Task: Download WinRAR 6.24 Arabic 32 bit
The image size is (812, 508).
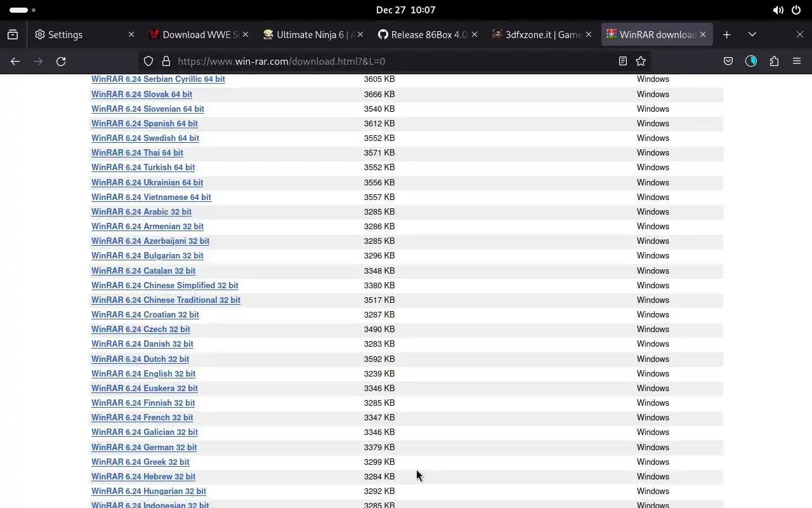Action: tap(141, 211)
